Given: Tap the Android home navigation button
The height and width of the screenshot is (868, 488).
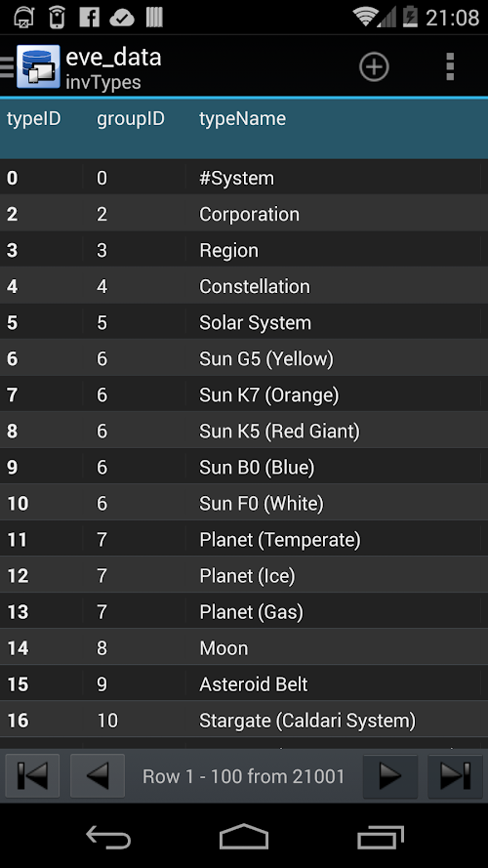Looking at the screenshot, I should pyautogui.click(x=244, y=837).
